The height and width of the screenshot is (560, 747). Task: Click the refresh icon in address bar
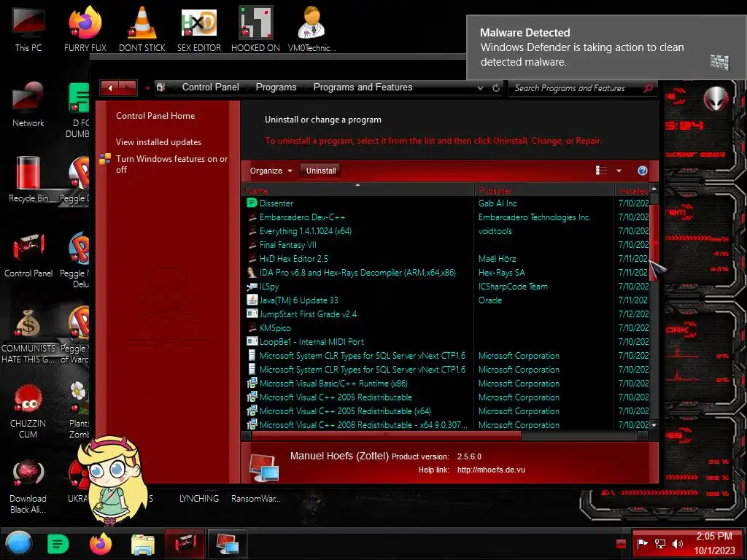click(x=496, y=87)
